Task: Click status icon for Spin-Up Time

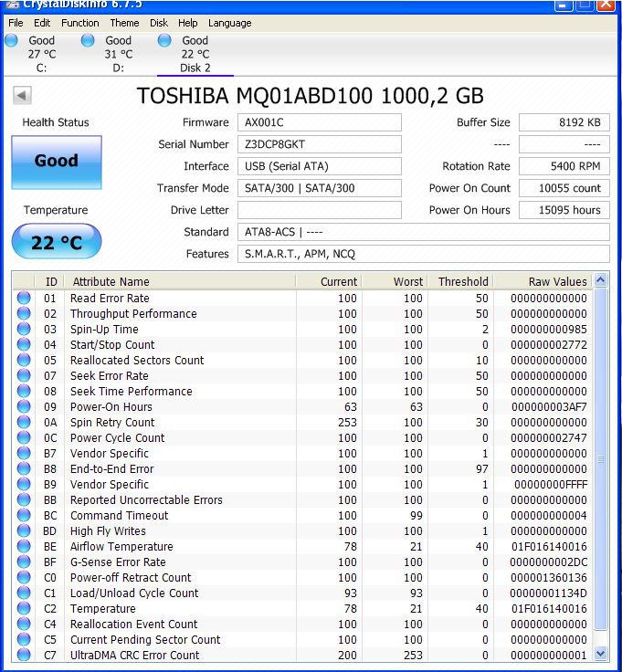Action: pos(24,329)
